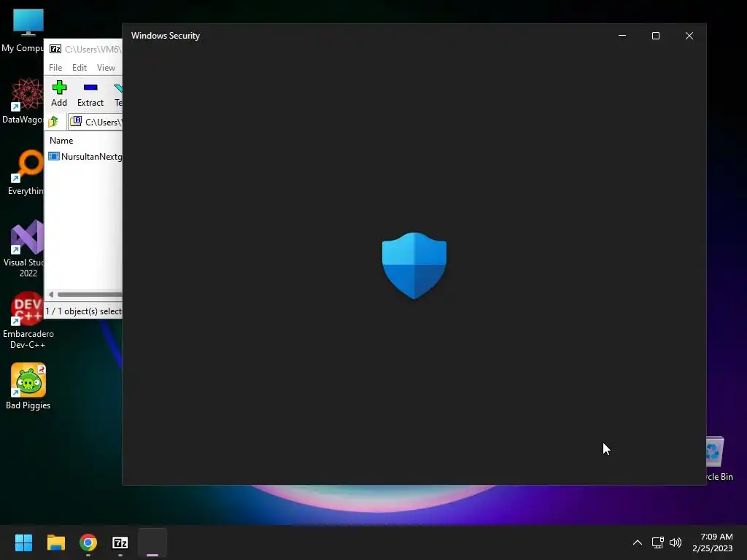Select the Recycle Bin desktop icon
This screenshot has height=560, width=747.
coord(719,459)
